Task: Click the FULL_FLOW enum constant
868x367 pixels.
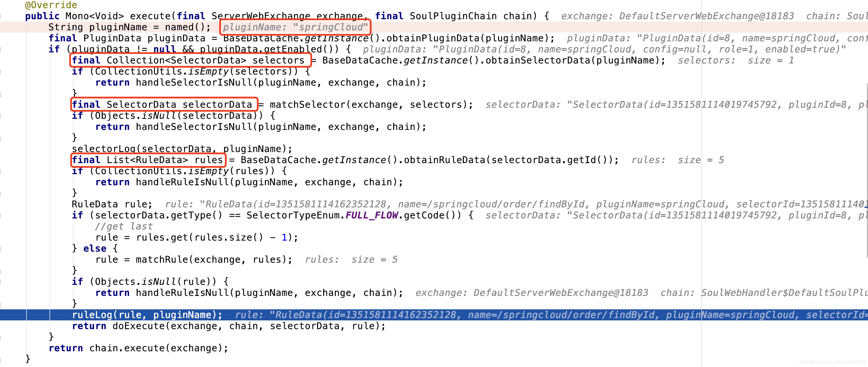Action: click(x=371, y=216)
